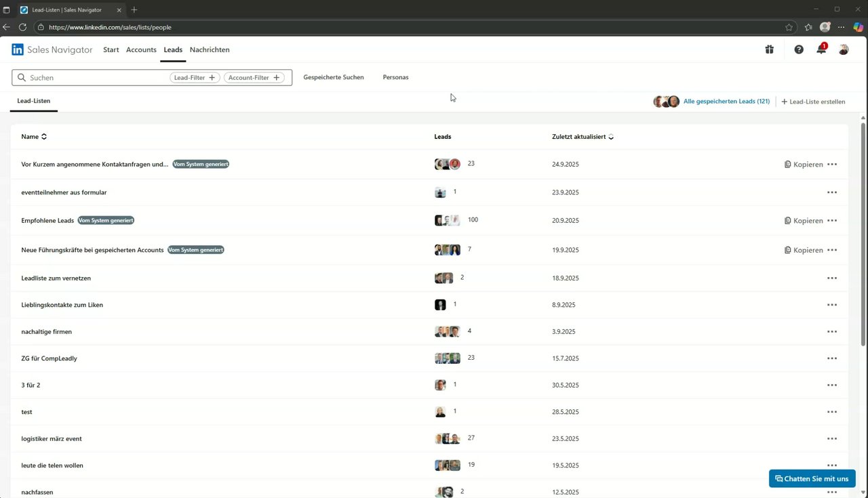Open more options for ZG für CompLeadly
868x498 pixels.
832,358
